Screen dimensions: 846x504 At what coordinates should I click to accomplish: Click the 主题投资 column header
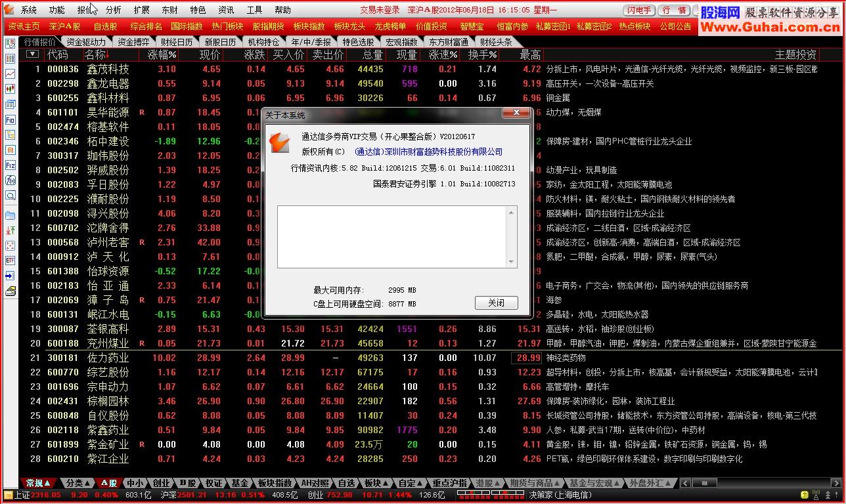795,54
